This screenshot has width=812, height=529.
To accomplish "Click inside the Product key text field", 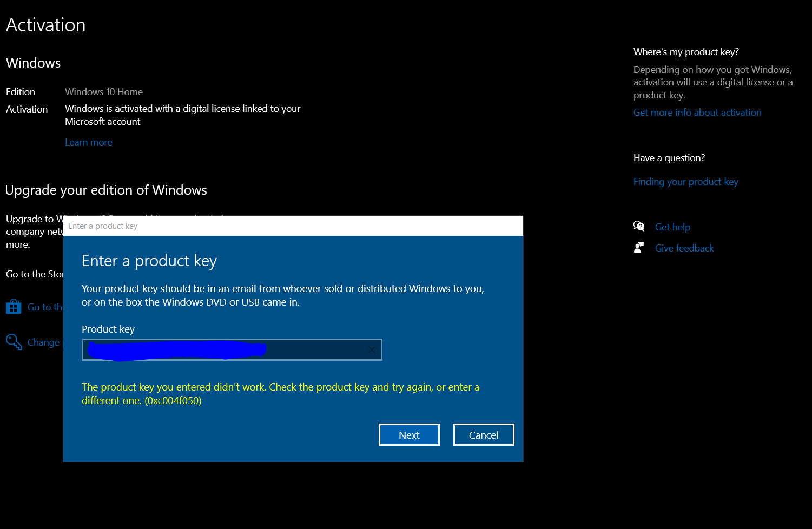I will pos(232,349).
